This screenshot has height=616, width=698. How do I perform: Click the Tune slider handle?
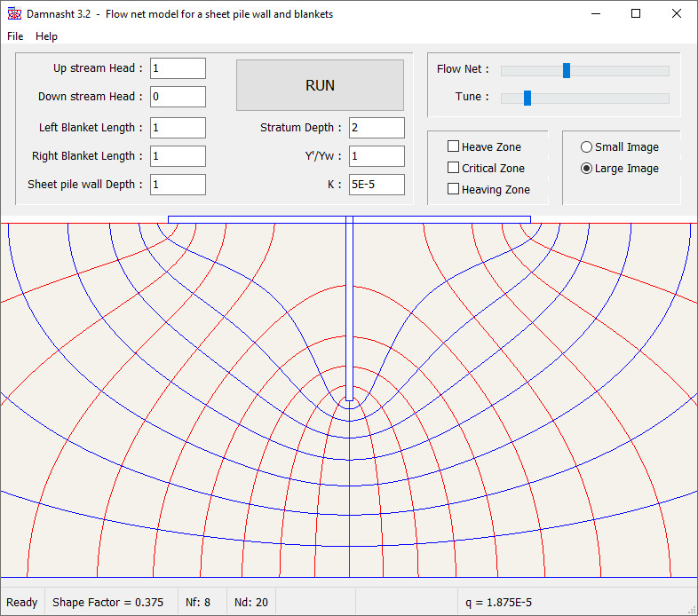pos(527,98)
